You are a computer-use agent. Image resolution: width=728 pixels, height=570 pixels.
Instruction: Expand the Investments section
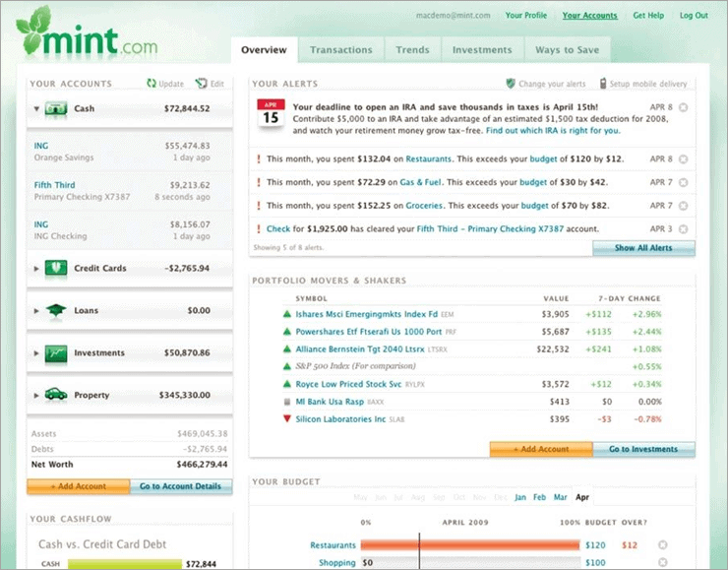point(36,353)
